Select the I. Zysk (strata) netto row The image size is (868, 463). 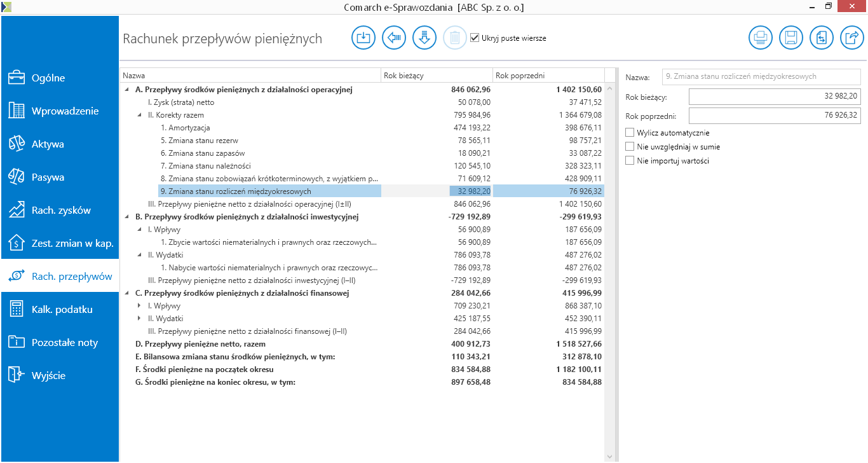(362, 102)
